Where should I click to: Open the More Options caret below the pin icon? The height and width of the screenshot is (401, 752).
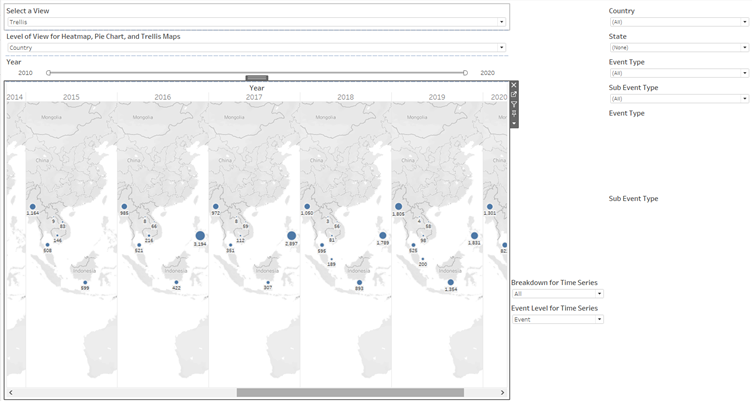(514, 124)
